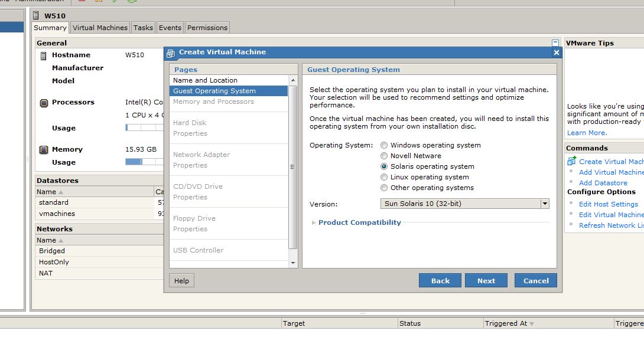
Task: Click the Next button in the wizard
Action: 486,280
